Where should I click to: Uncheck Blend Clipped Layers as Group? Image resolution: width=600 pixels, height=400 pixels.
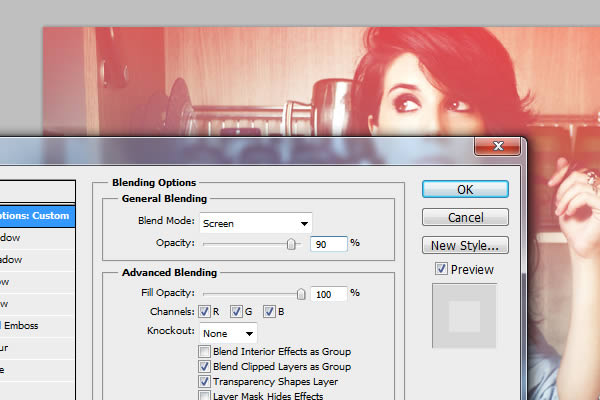(x=205, y=367)
